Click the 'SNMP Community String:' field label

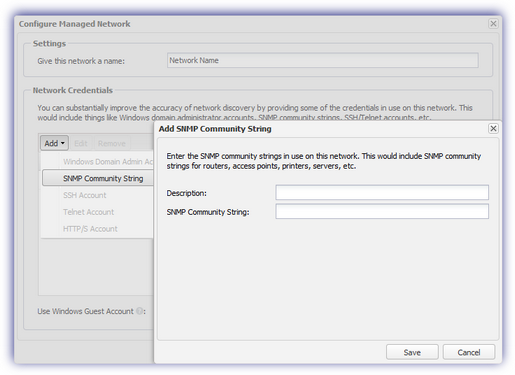(x=208, y=212)
